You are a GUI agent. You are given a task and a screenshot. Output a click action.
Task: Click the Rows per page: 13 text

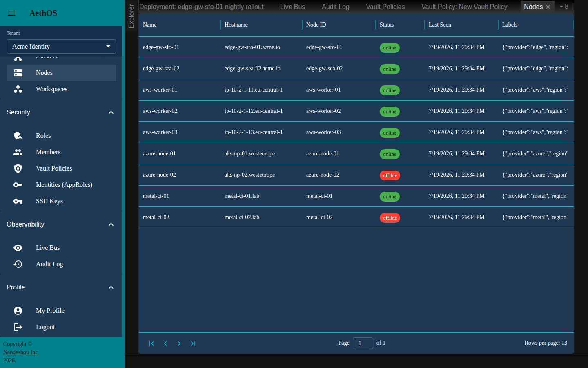click(x=546, y=343)
